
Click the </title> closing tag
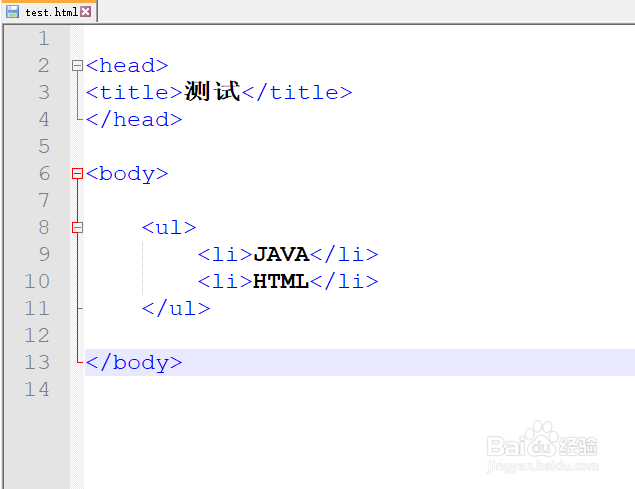pos(297,93)
